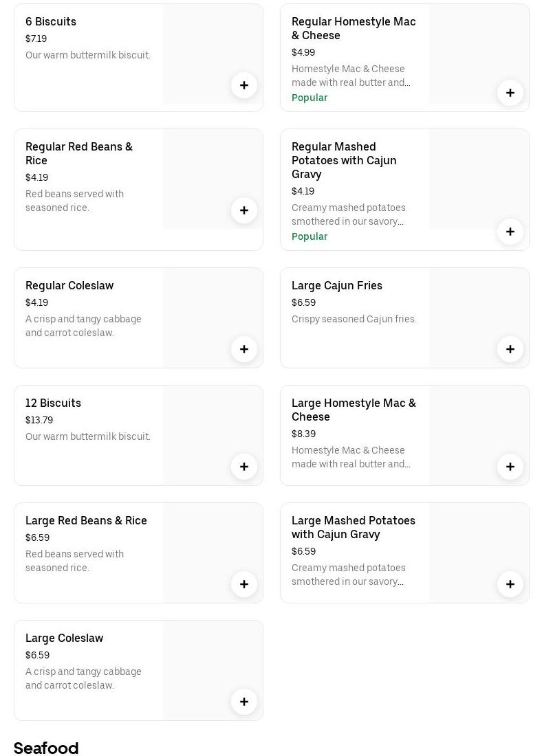Click the Seafood section heading
This screenshot has height=756, width=553.
click(x=46, y=748)
